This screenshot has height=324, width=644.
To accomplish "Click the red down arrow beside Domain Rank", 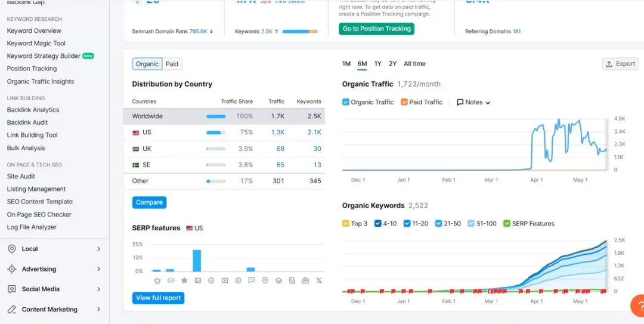I will point(211,31).
